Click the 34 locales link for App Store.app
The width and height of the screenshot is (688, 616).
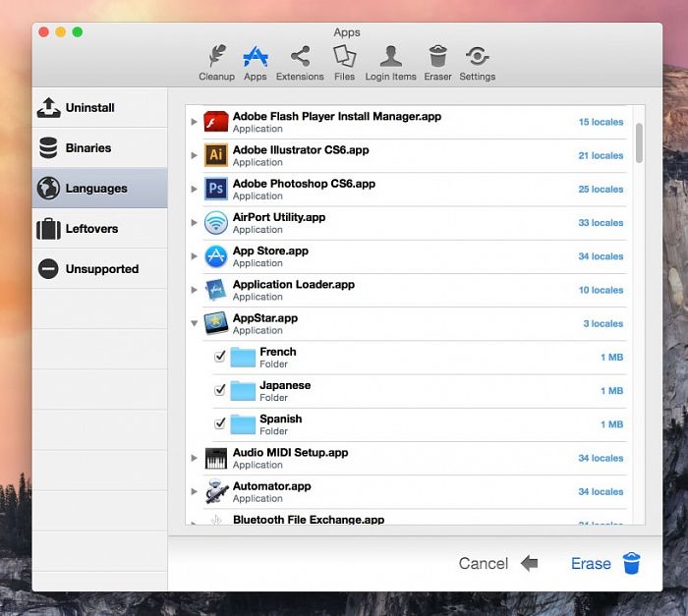click(601, 256)
